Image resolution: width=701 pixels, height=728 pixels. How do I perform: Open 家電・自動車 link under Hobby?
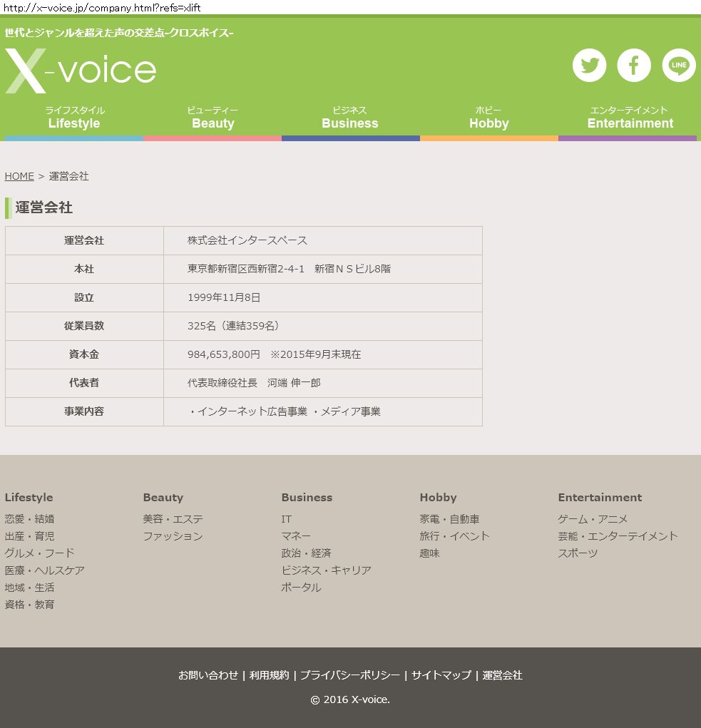click(x=449, y=519)
